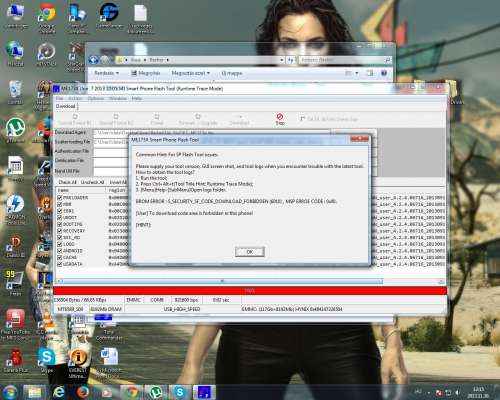Close the Smart Phone Flash Tool error dialog

(360, 139)
